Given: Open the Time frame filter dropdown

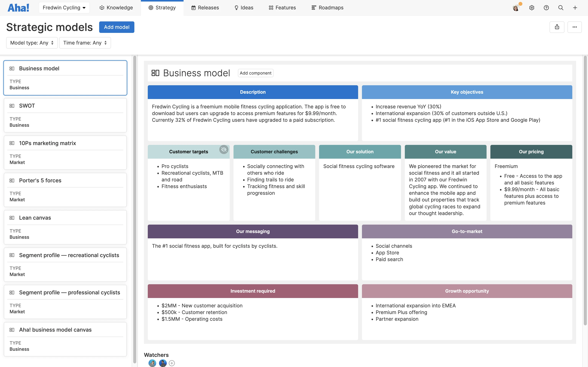Looking at the screenshot, I should pyautogui.click(x=85, y=43).
